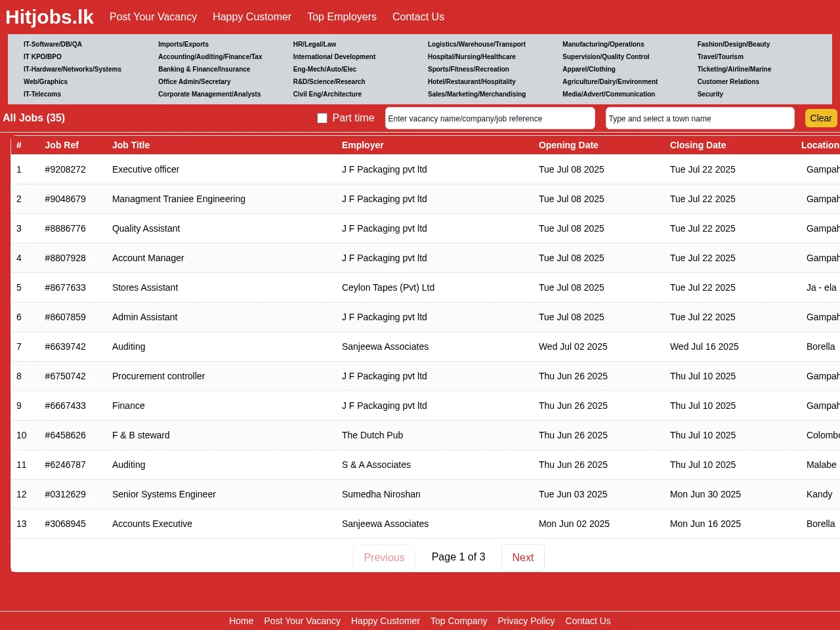Filter by IT KPO/BPO category

tap(43, 56)
